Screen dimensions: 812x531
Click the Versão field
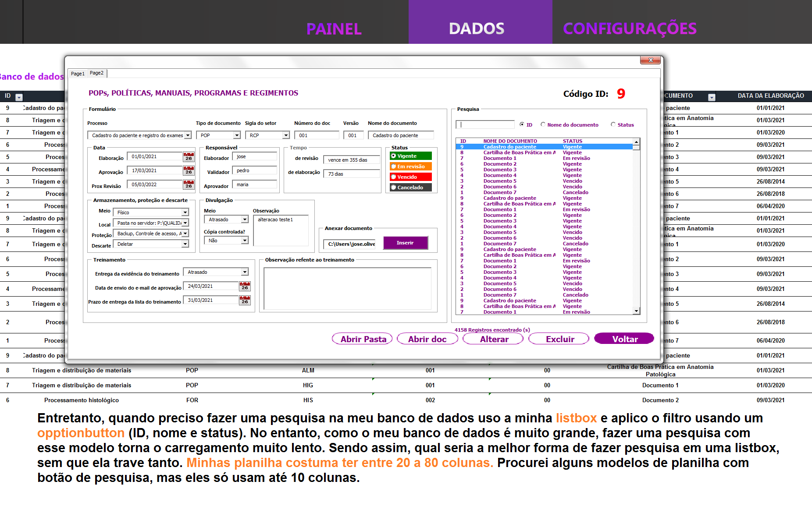pyautogui.click(x=353, y=135)
